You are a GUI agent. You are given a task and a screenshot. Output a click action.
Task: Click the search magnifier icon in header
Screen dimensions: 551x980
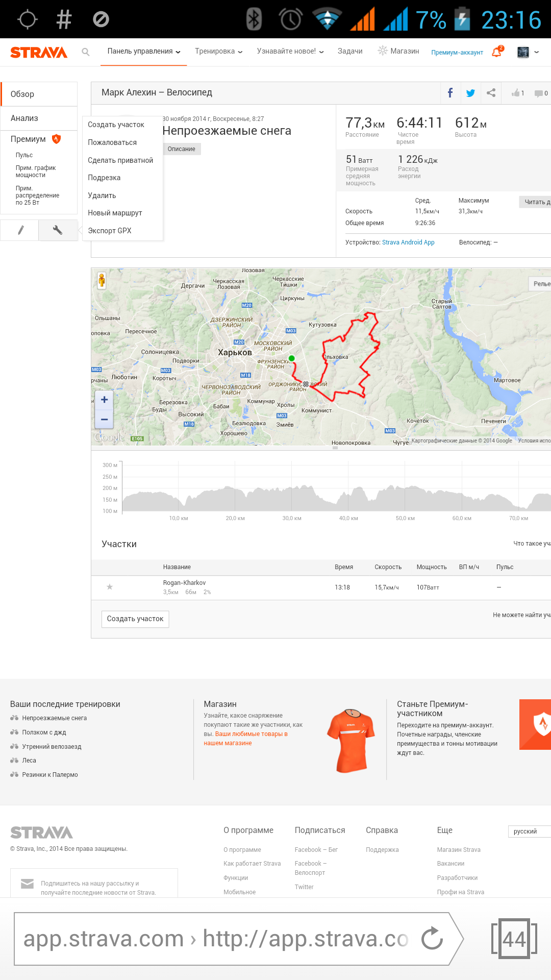86,52
